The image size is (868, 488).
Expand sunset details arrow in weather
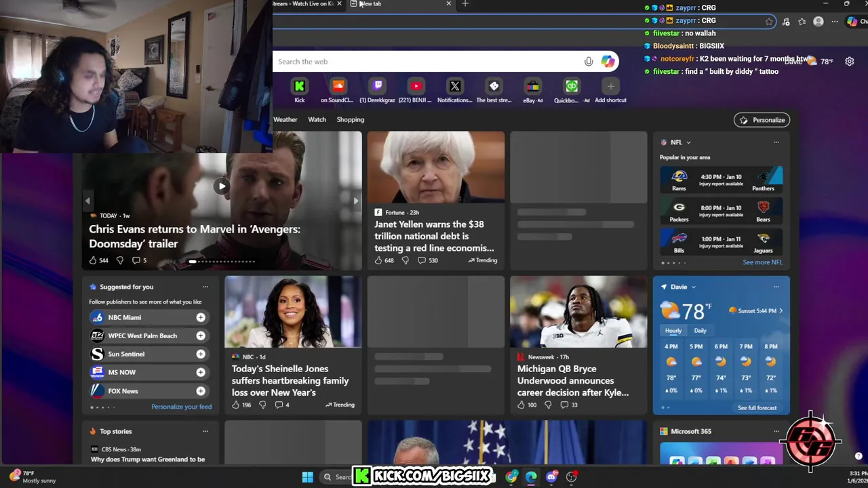point(781,310)
